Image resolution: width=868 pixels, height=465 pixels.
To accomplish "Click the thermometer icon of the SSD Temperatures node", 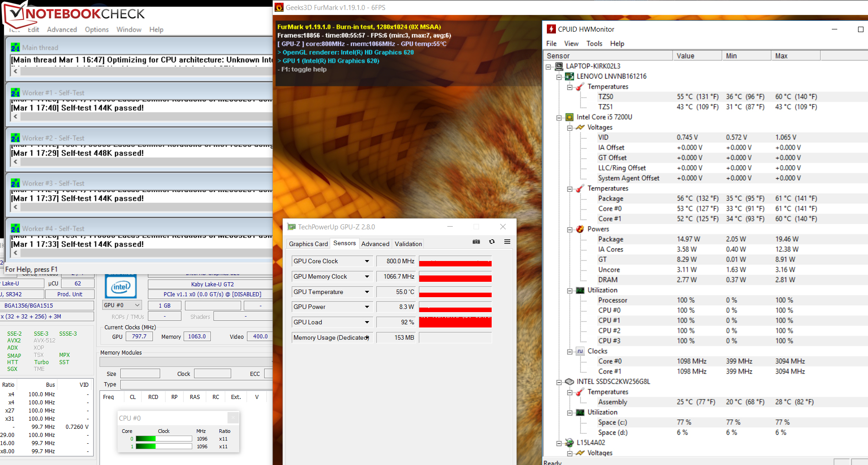I will pyautogui.click(x=580, y=392).
